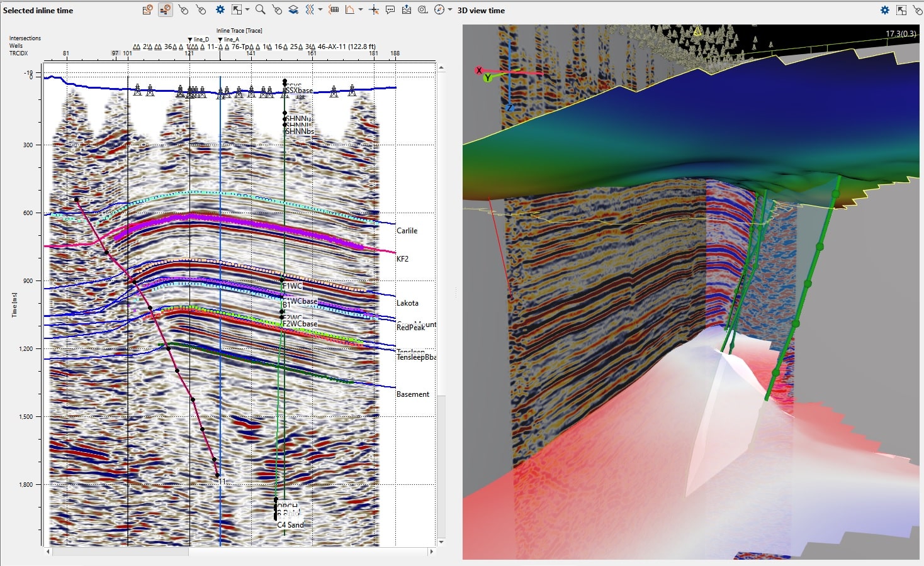This screenshot has width=924, height=566.
Task: Expand the wavy horizons tool dropdown arrow
Action: click(x=320, y=9)
